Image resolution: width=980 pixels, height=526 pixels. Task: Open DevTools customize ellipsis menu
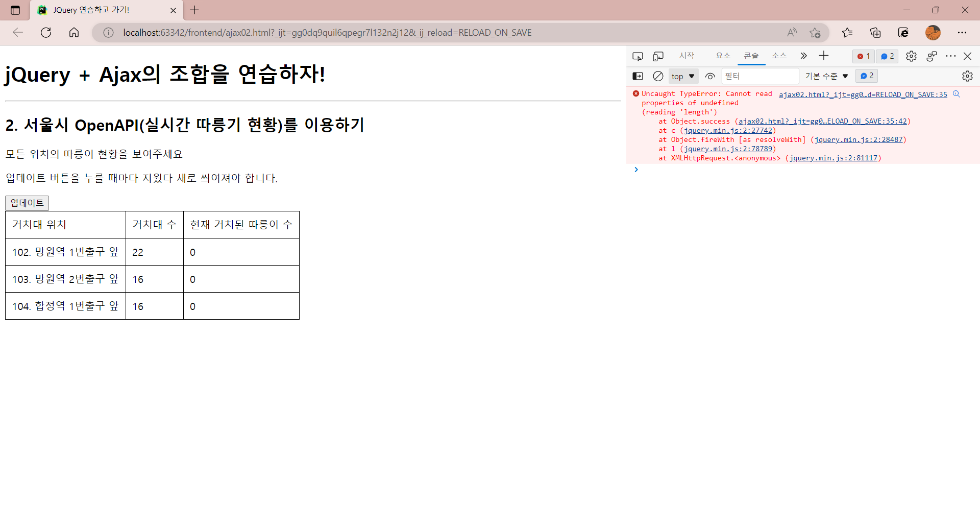pyautogui.click(x=950, y=56)
